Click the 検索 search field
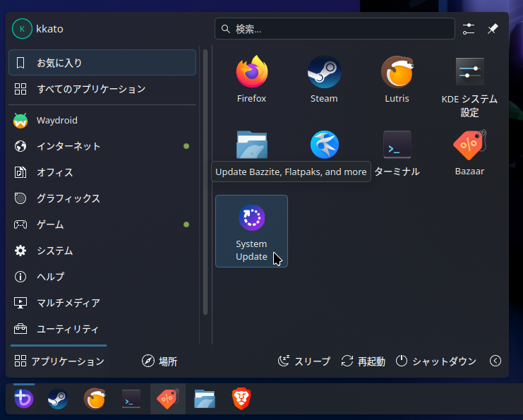The image size is (523, 420). 335,29
